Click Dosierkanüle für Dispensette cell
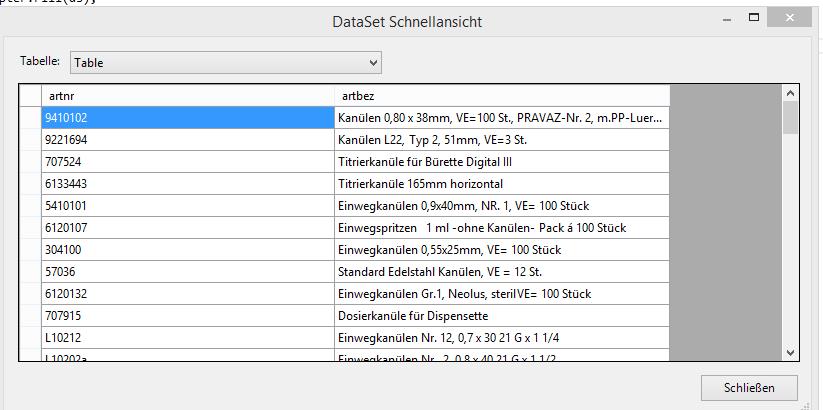The height and width of the screenshot is (410, 823). pyautogui.click(x=501, y=316)
